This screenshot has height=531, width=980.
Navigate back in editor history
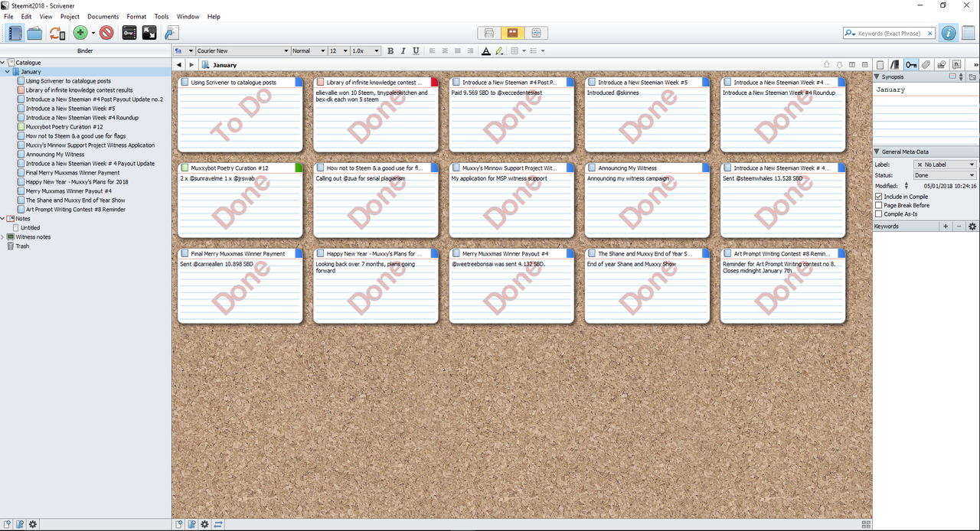pos(179,65)
